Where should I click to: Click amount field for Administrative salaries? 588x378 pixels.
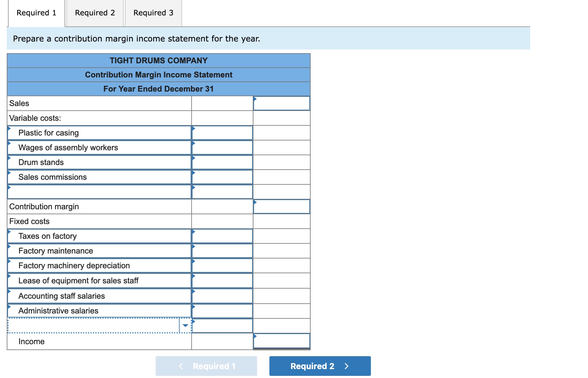click(222, 311)
